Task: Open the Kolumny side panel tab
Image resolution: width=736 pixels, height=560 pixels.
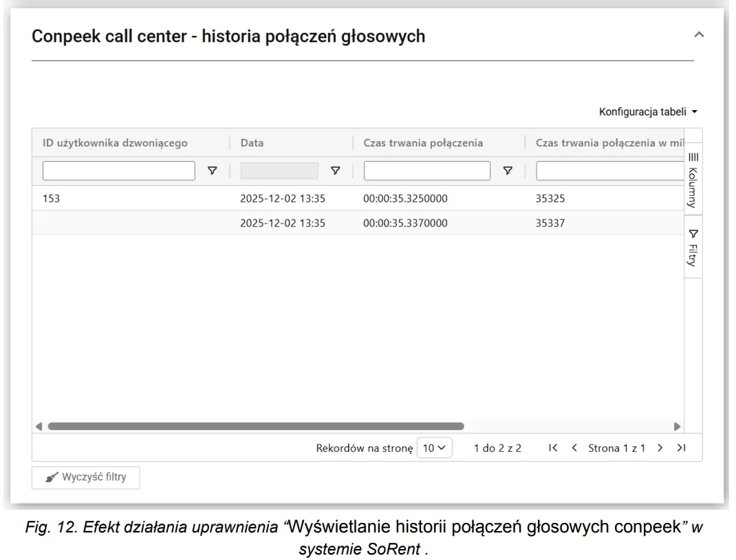Action: click(693, 180)
